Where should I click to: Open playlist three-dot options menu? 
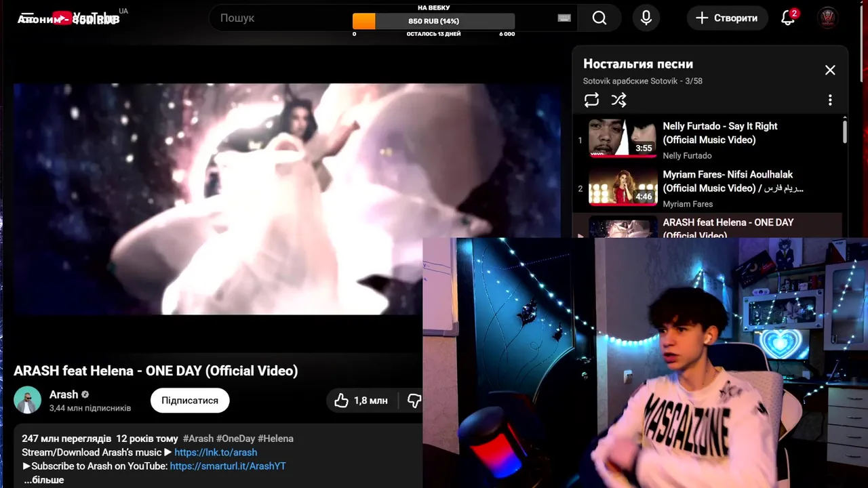click(830, 100)
